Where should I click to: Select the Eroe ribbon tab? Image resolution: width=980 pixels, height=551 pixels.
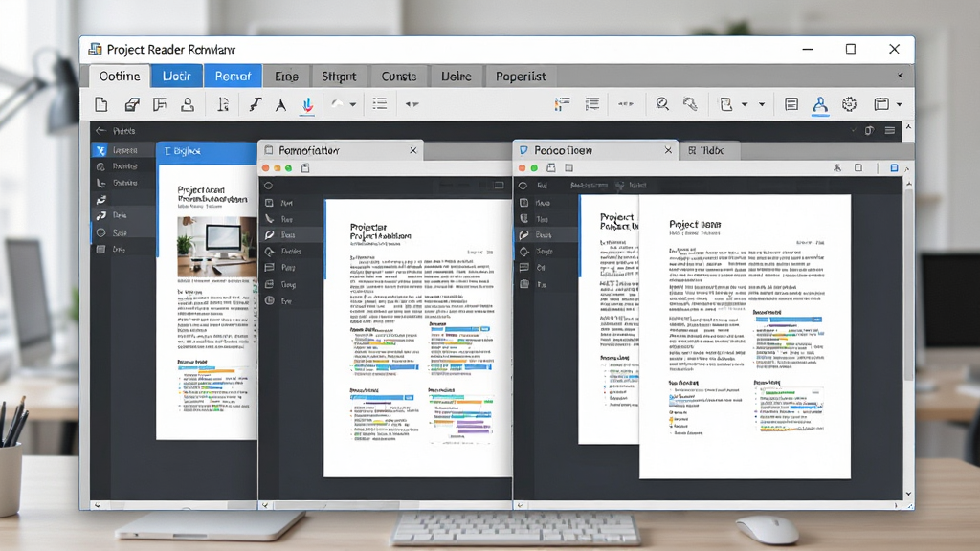pyautogui.click(x=287, y=77)
